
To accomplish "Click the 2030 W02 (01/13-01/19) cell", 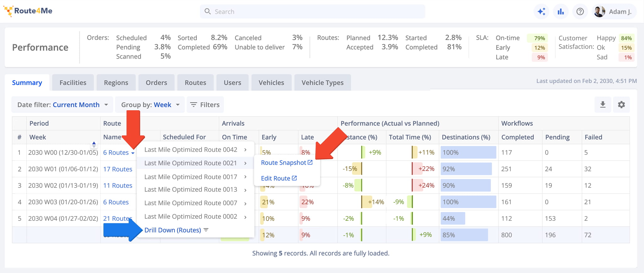I will tap(63, 185).
